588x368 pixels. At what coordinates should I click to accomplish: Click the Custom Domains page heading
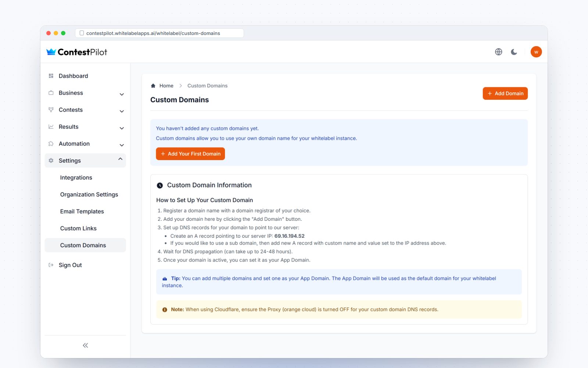click(179, 100)
